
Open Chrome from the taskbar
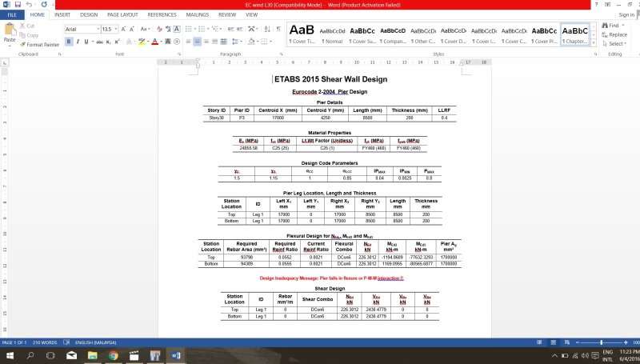[113, 355]
